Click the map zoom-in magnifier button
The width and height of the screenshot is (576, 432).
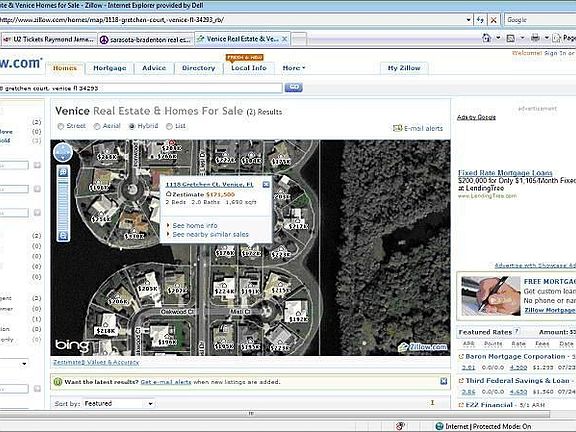click(x=63, y=172)
